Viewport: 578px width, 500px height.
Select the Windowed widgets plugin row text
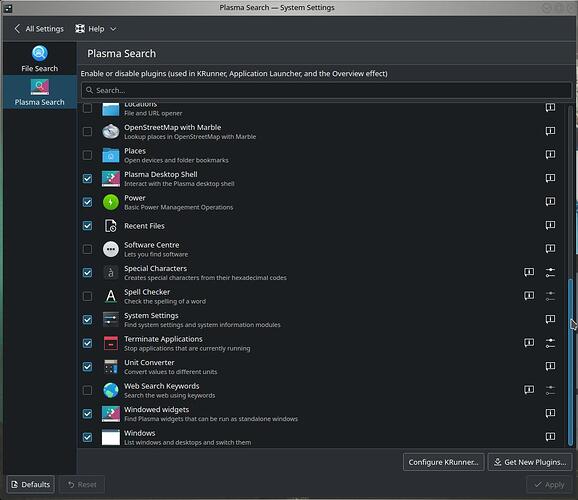pyautogui.click(x=211, y=414)
